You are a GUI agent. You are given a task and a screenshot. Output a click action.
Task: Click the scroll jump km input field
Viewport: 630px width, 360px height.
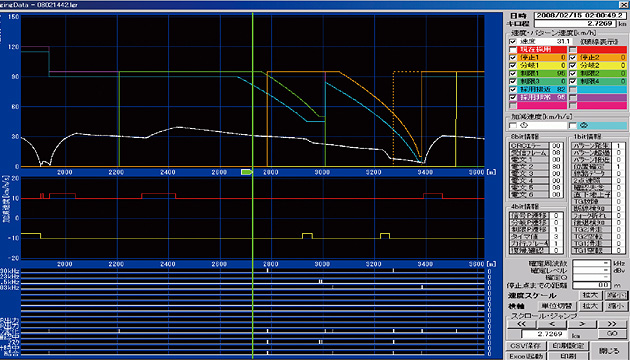[545, 334]
